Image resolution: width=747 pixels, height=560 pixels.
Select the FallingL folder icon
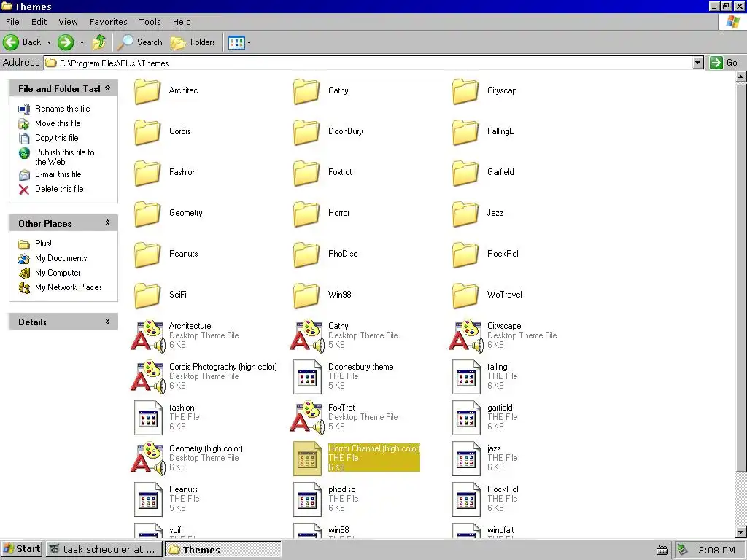(465, 133)
